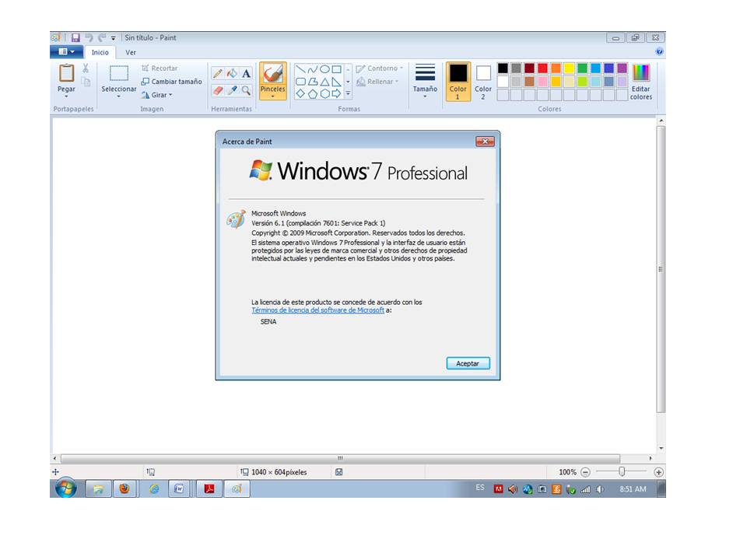
Task: Select the Magnifier tool
Action: pos(247,89)
